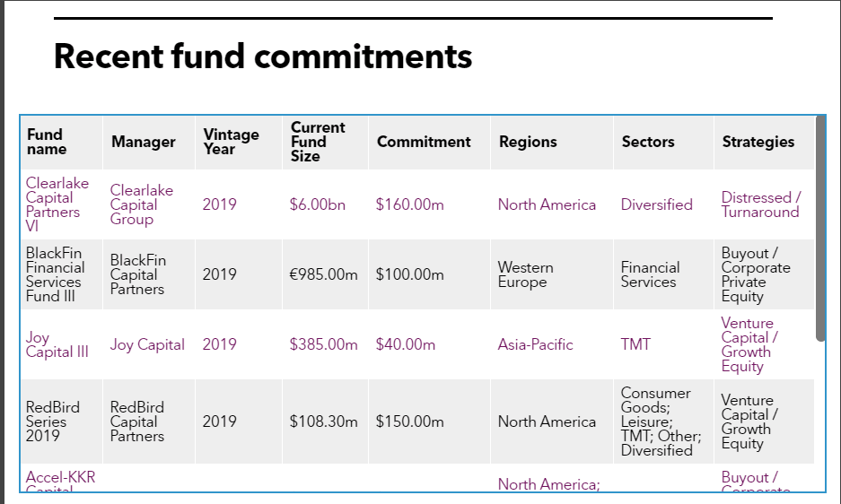Click the Distressed / Turnaround strategy cell
Screen dimensions: 841x504
(764, 204)
